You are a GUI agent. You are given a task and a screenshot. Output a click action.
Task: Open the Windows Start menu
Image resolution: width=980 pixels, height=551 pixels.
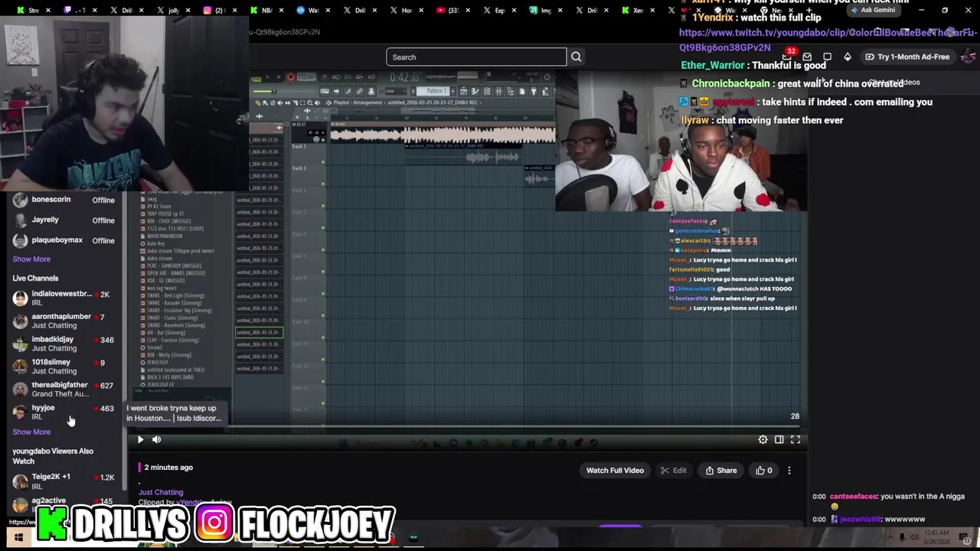pyautogui.click(x=18, y=538)
